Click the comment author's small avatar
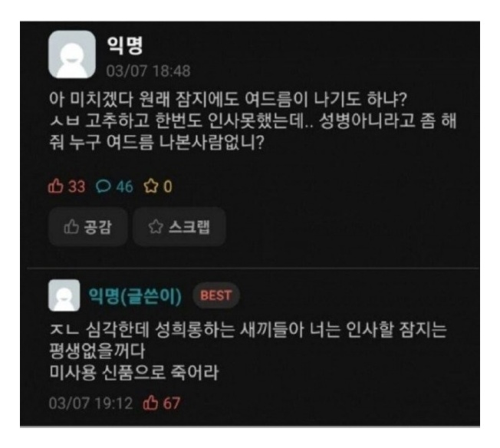 64,295
